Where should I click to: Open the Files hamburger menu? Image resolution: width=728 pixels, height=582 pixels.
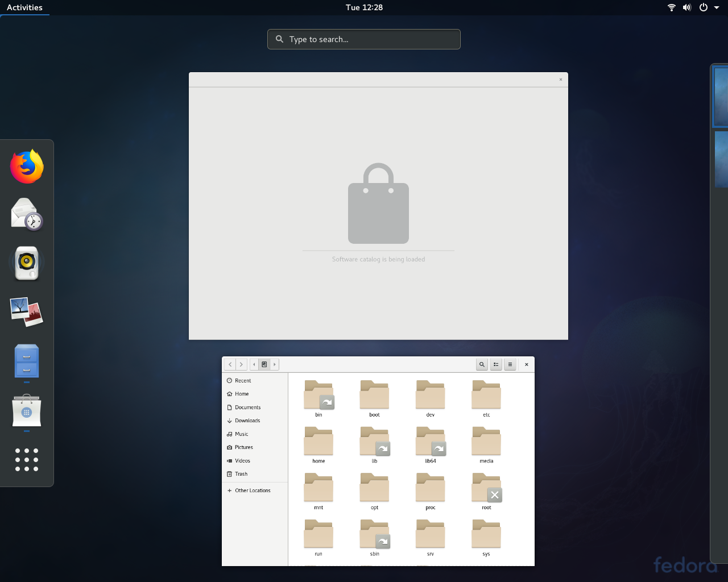pos(510,364)
